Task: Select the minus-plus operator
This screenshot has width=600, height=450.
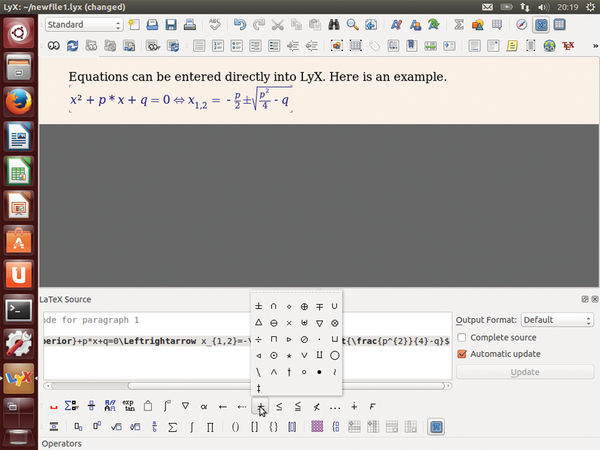Action: pyautogui.click(x=320, y=306)
